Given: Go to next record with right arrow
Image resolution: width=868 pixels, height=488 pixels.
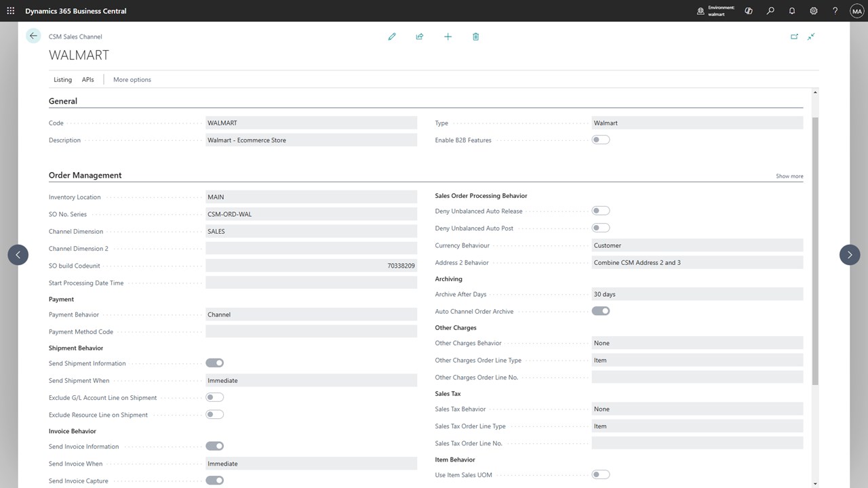Looking at the screenshot, I should coord(850,255).
